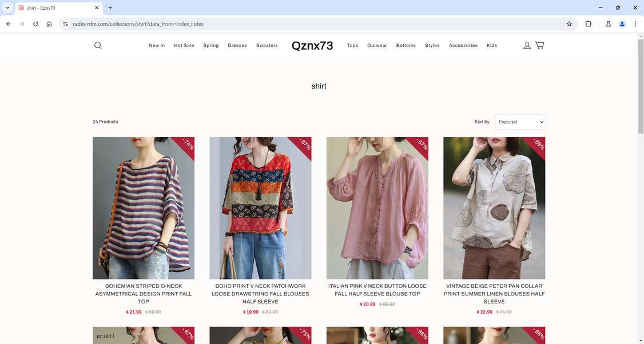Close the shirt - Qznx73 tab
The height and width of the screenshot is (344, 644).
pos(97,8)
